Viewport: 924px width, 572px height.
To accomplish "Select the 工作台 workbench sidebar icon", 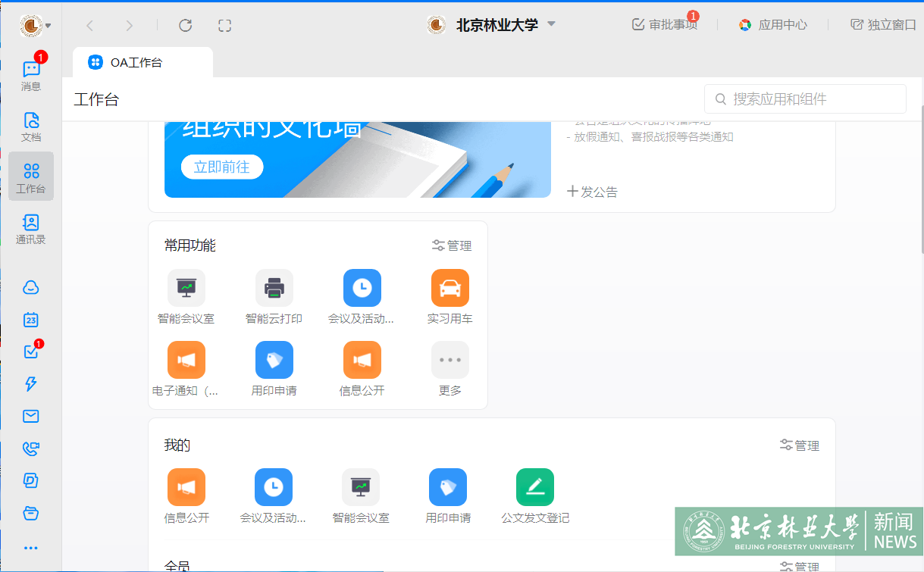I will [x=31, y=177].
